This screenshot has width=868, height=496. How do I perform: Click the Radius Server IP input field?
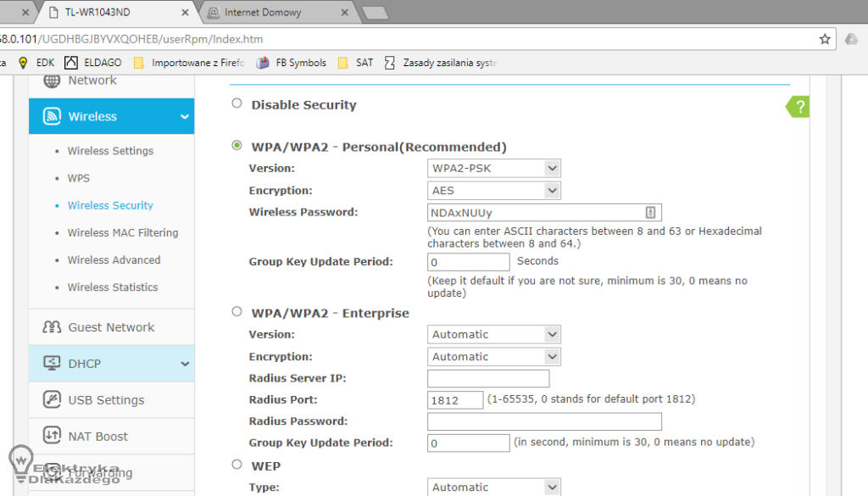488,379
